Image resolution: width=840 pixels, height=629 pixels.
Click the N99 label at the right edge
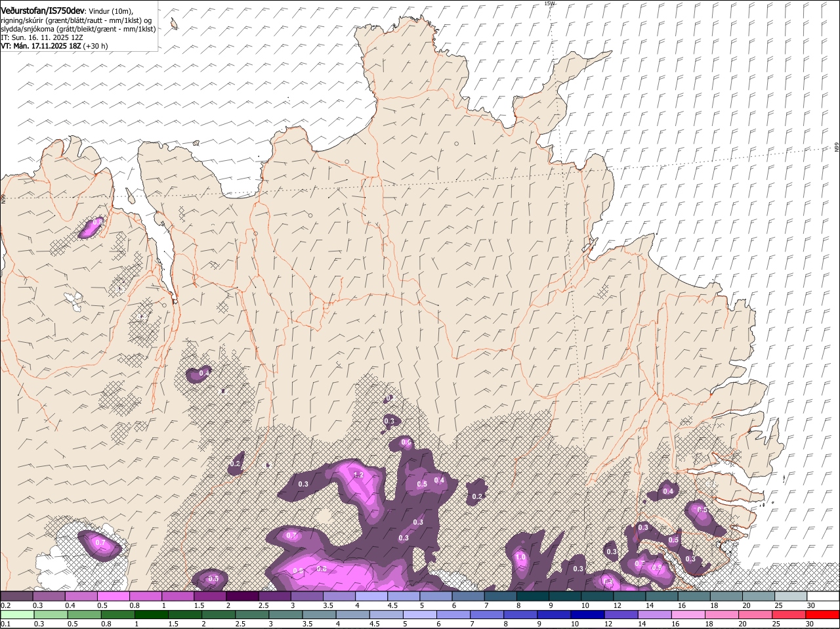[x=837, y=148]
